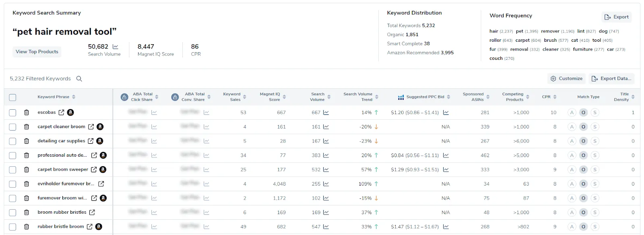The width and height of the screenshot is (644, 235).
Task: Toggle Smart Complete S for carpet cleaner broom
Action: 595,127
